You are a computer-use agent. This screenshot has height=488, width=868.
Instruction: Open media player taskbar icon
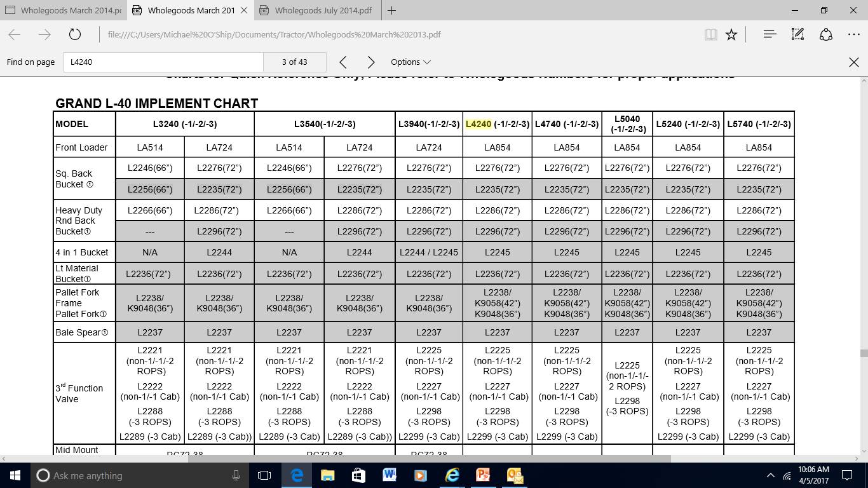pos(420,475)
